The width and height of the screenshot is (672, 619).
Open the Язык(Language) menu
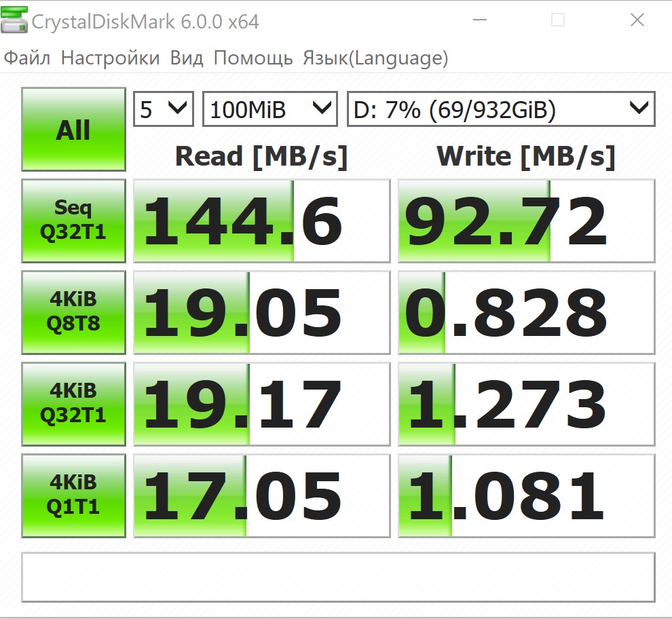coord(375,58)
